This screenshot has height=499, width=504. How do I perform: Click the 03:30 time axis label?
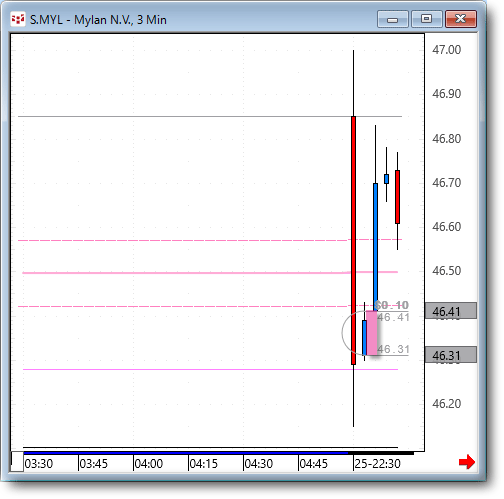point(39,464)
